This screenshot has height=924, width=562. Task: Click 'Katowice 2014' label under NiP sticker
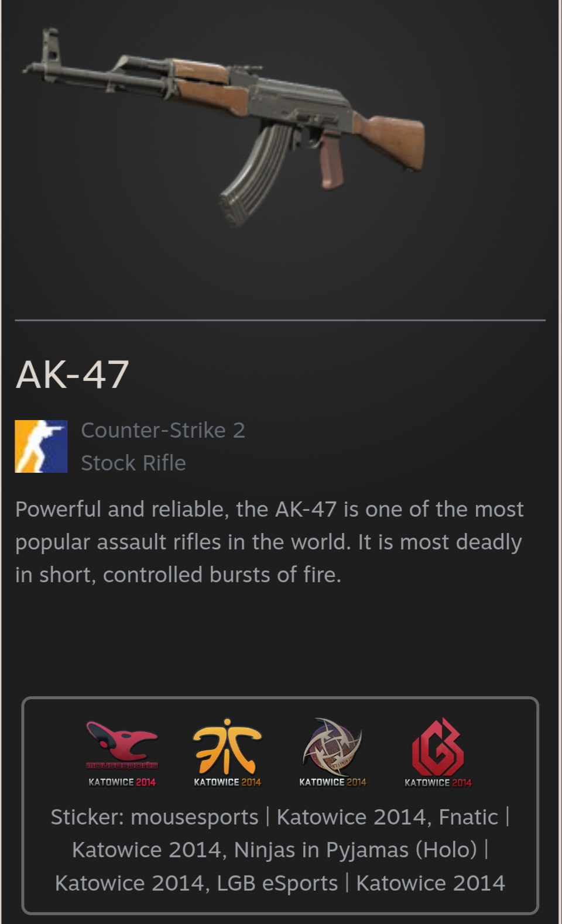[x=333, y=782]
